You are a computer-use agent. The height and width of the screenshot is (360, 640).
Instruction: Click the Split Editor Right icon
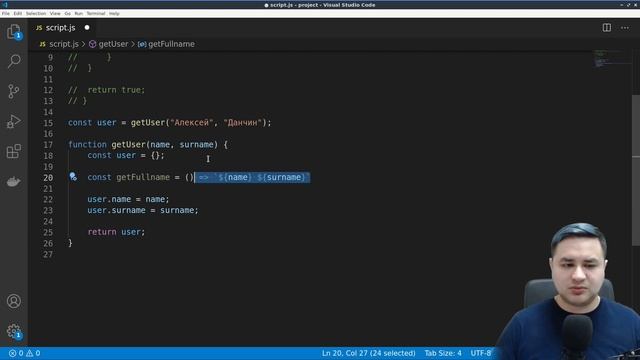607,28
